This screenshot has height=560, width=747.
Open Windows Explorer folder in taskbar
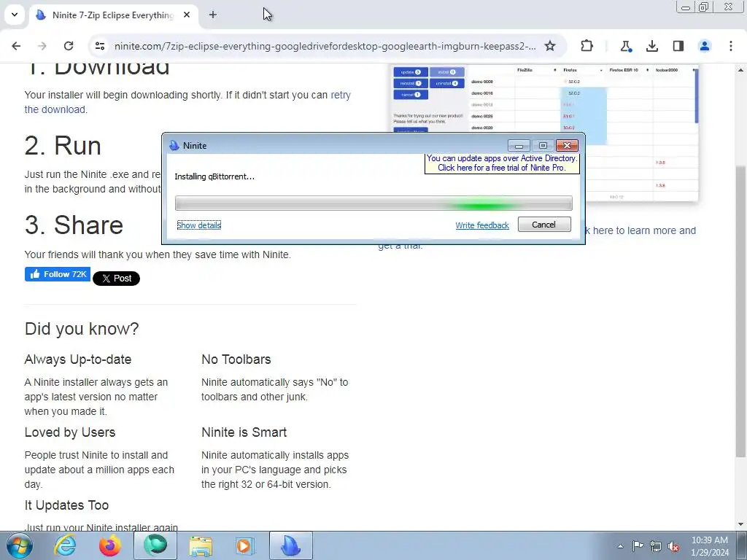click(x=201, y=545)
